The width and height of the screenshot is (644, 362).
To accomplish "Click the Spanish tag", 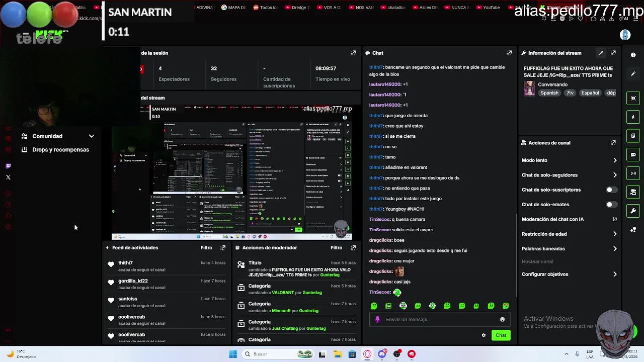I will click(x=549, y=93).
